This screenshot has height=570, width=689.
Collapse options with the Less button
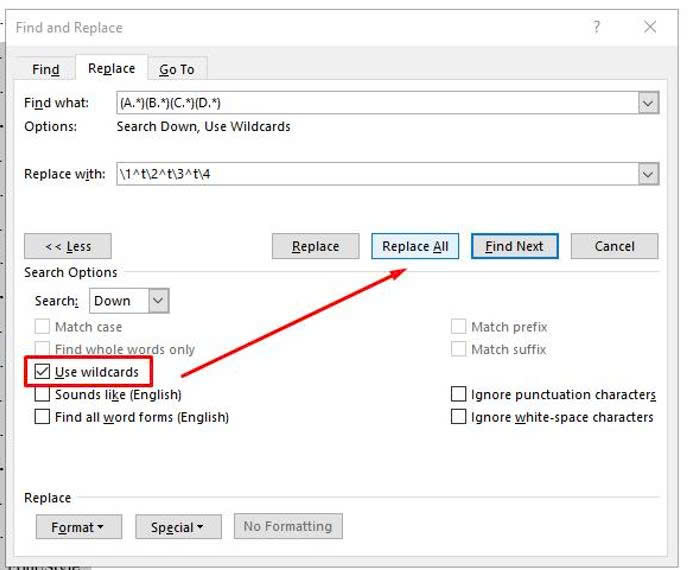point(68,246)
